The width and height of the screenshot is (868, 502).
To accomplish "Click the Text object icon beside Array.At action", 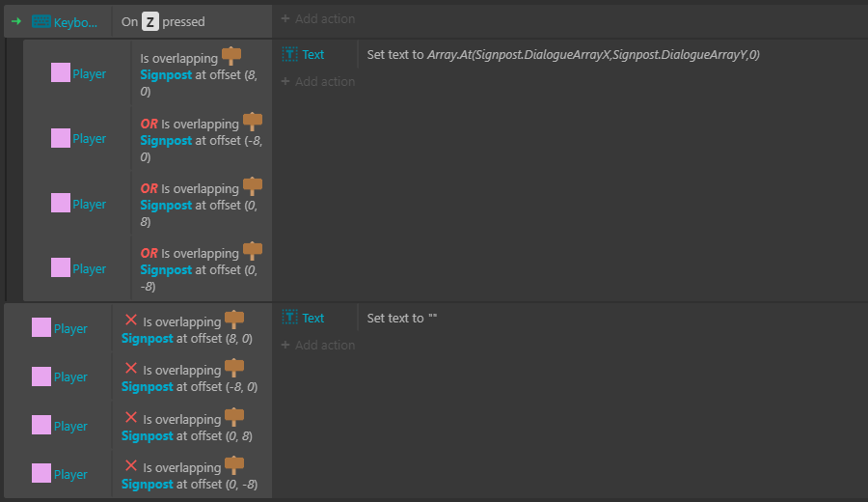I will pyautogui.click(x=290, y=55).
